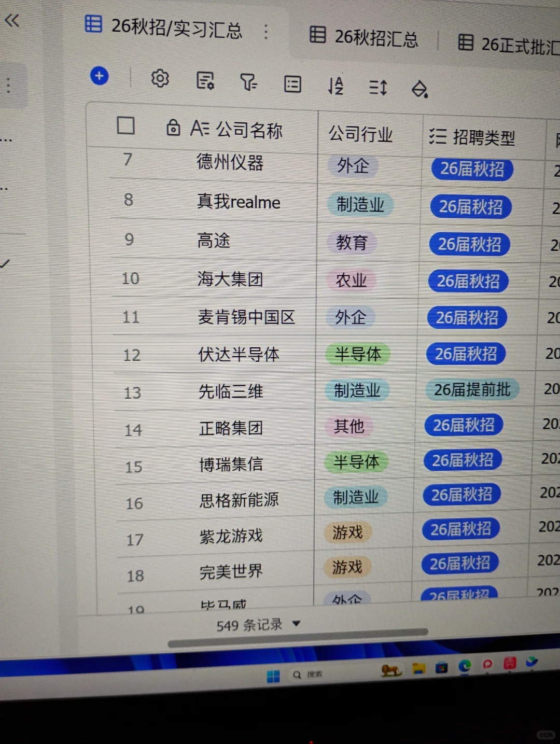Switch to 26正式批 tab
This screenshot has width=560, height=744.
(x=508, y=45)
